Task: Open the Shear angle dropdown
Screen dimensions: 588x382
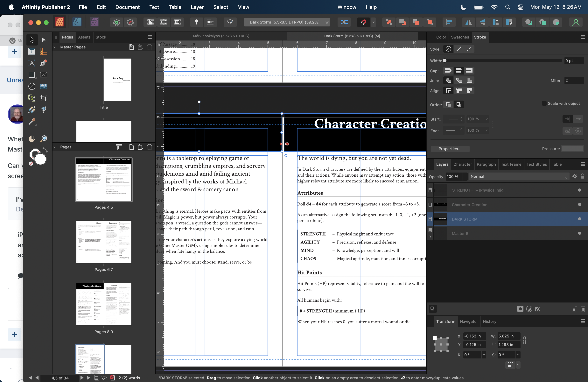Action: pos(518,355)
